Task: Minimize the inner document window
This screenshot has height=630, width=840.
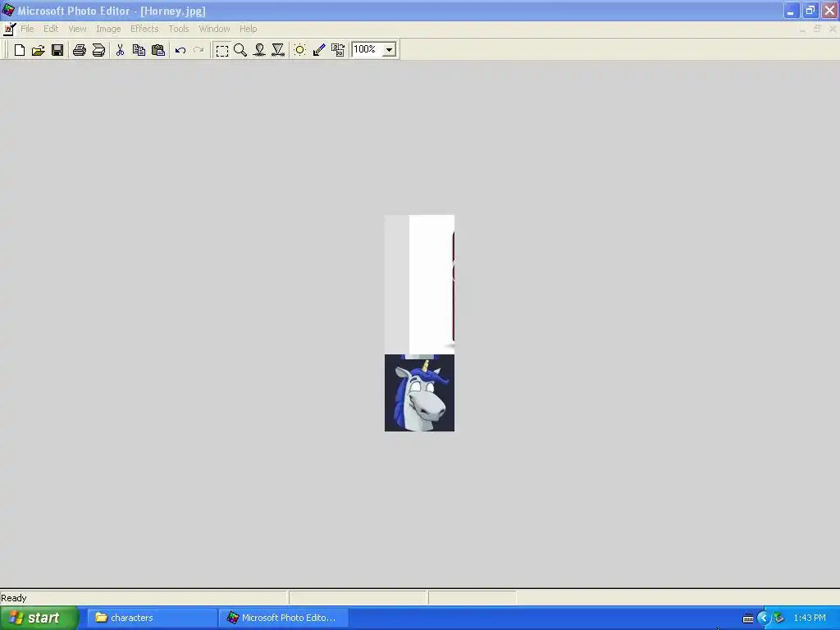Action: [x=802, y=29]
